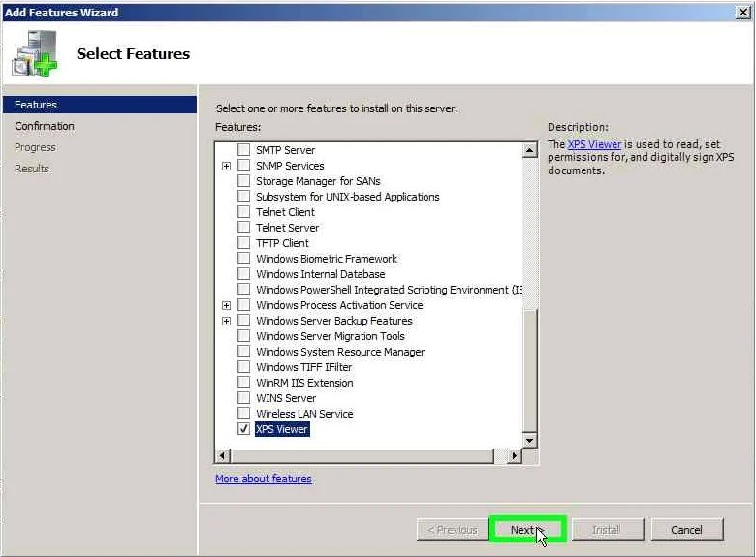Check Windows Internal Database
The height and width of the screenshot is (557, 756).
[244, 274]
